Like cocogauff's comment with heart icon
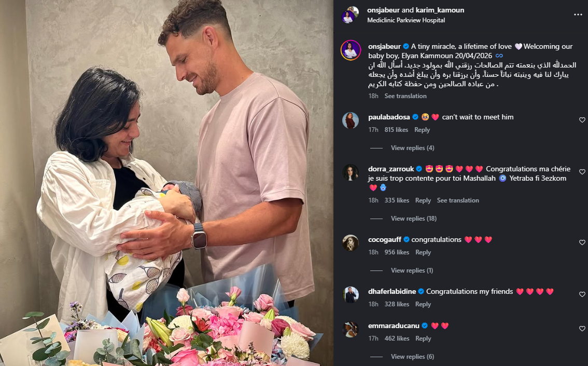This screenshot has height=366, width=588. point(582,242)
